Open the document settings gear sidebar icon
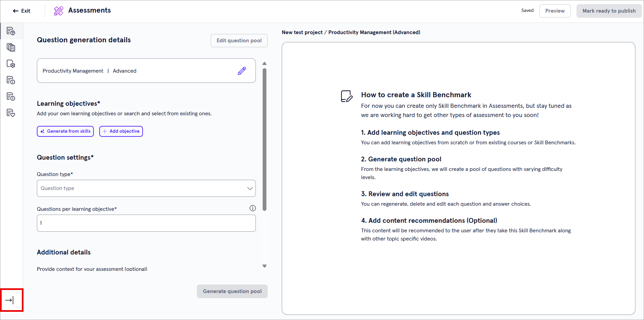This screenshot has width=644, height=320. point(11,64)
